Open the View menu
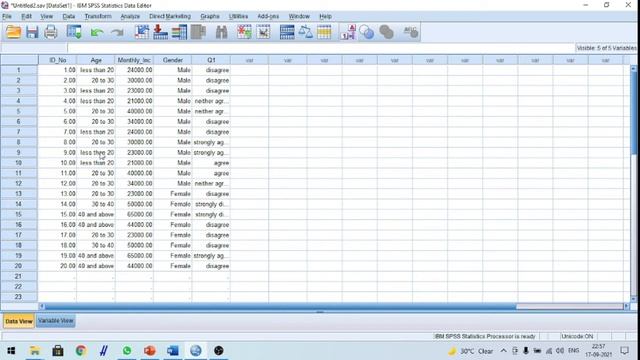640x360 pixels. [x=47, y=16]
